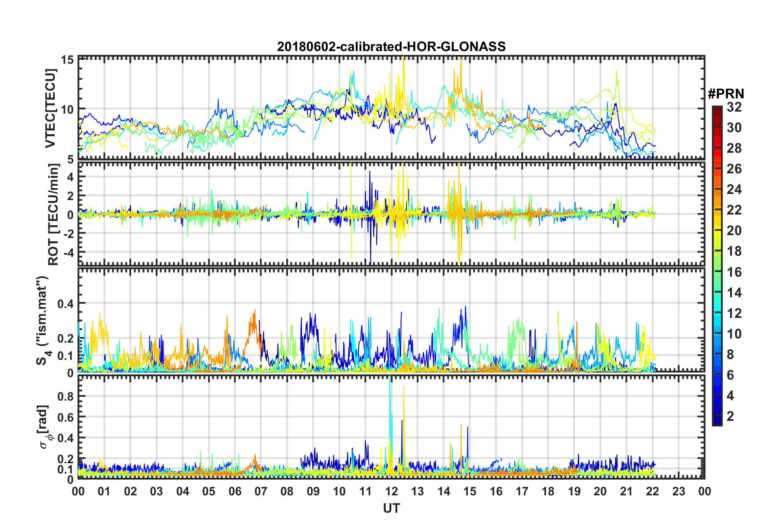Click the "20" label on PRN colorbar

pyautogui.click(x=734, y=231)
